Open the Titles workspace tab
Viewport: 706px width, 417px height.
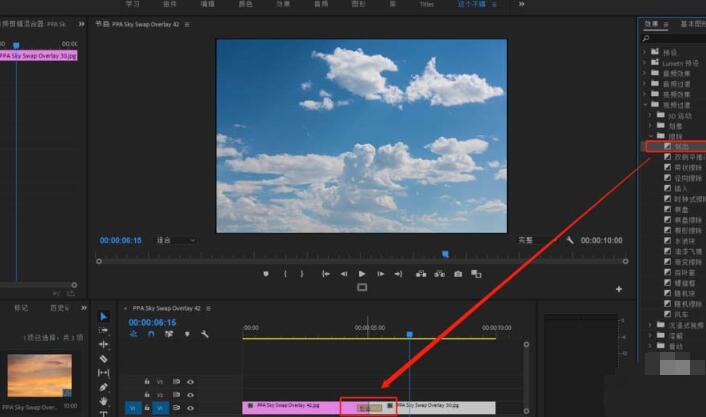coord(426,4)
